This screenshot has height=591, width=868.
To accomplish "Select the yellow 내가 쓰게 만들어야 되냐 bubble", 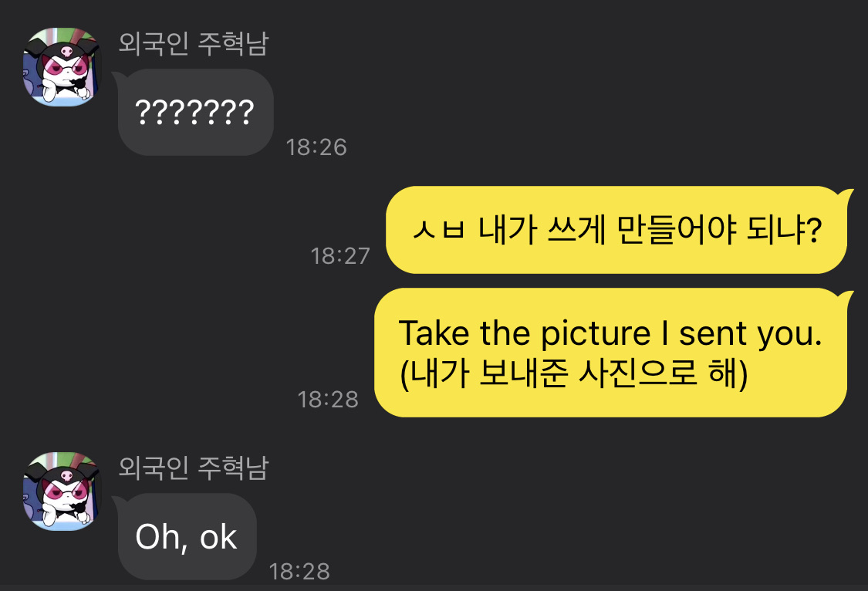I will coord(616,230).
